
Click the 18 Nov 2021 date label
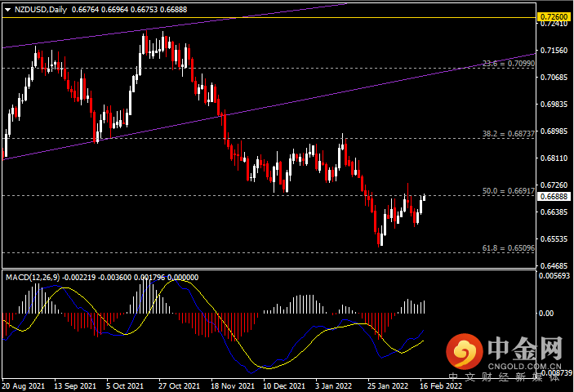232,385
